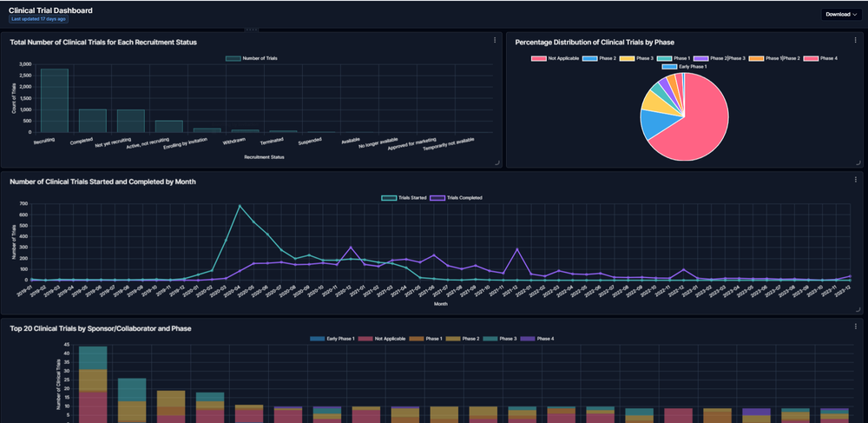Click resize handle of Phase pie chart panel

point(860,162)
